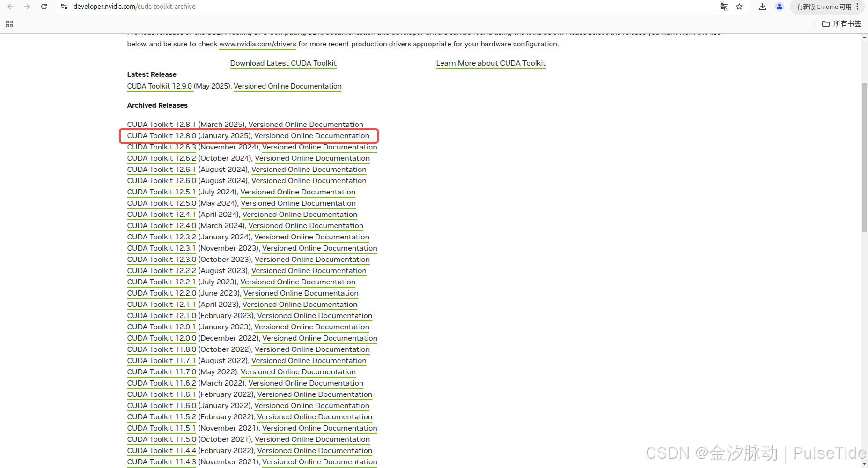Open CUDA Toolkit 12.3.2 link
The height and width of the screenshot is (468, 868).
pos(162,237)
